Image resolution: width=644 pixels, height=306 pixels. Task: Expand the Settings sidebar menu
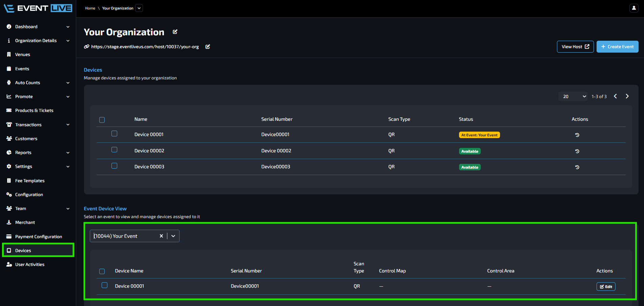pyautogui.click(x=68, y=167)
